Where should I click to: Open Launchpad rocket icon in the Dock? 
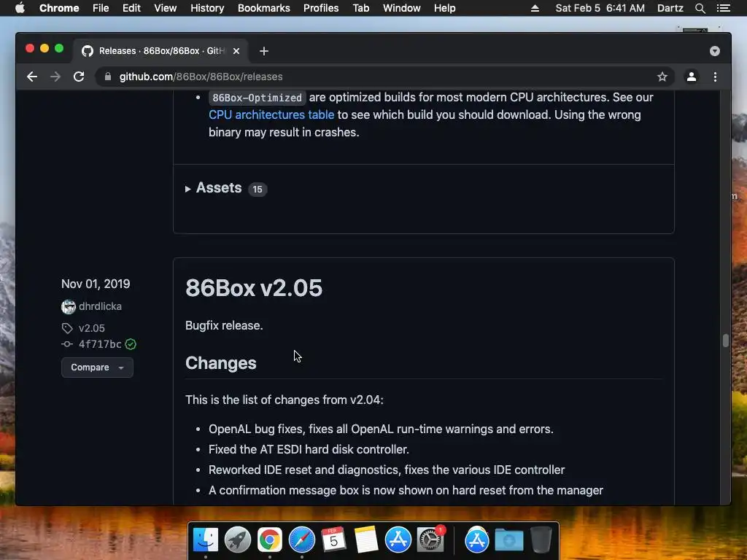pyautogui.click(x=238, y=540)
